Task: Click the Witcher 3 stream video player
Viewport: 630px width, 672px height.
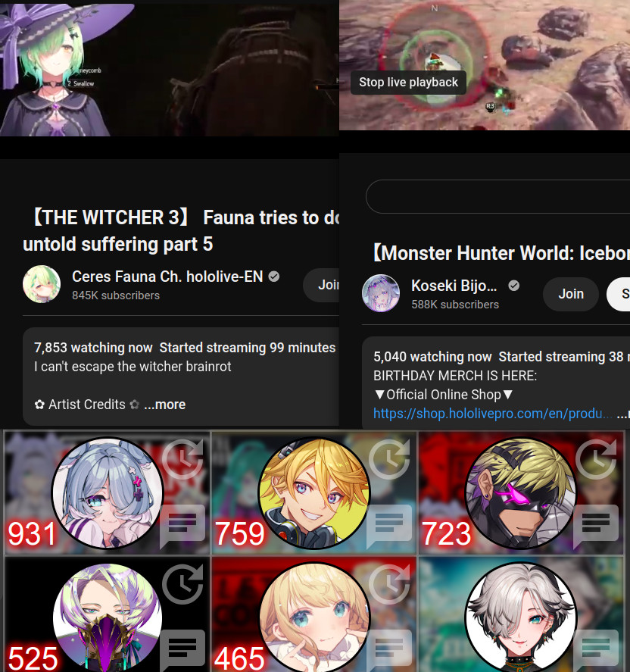Action: click(170, 69)
